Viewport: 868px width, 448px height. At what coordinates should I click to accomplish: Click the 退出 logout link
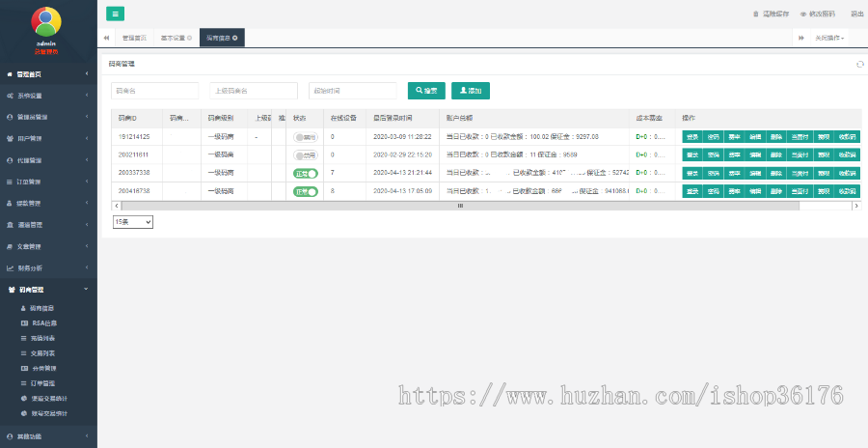[857, 14]
